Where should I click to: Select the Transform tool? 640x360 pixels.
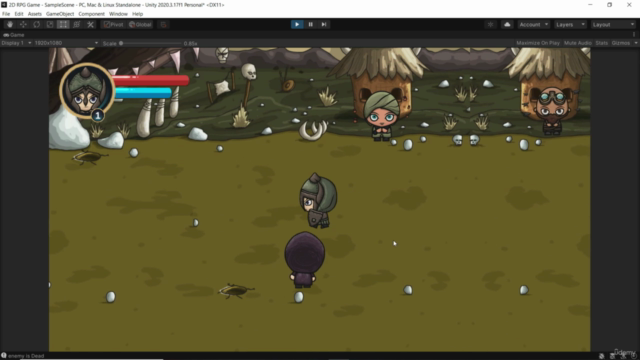click(x=77, y=24)
